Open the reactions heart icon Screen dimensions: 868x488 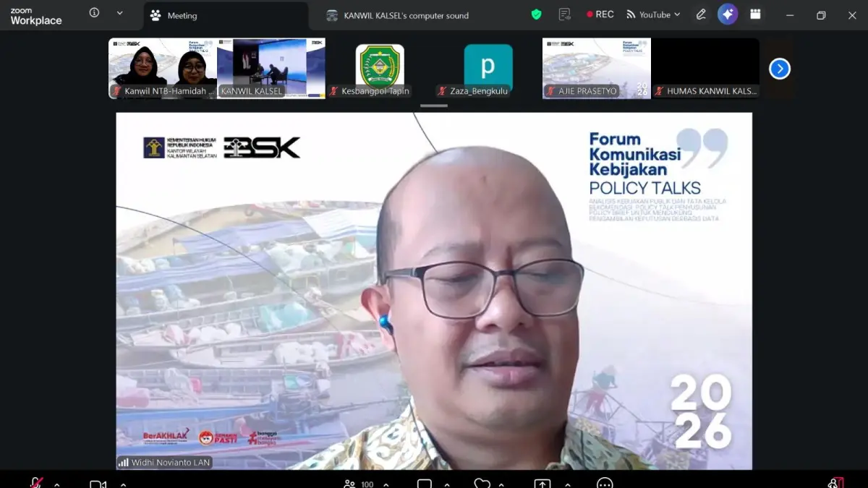(x=482, y=484)
